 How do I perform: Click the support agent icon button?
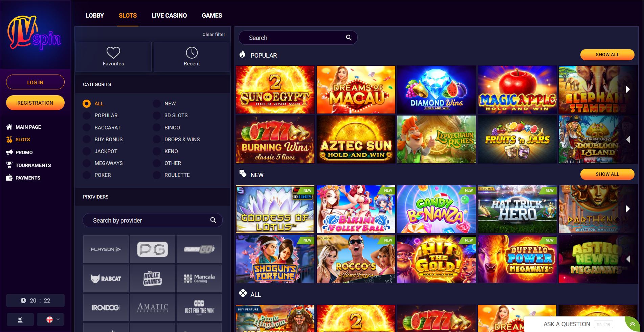(x=20, y=319)
